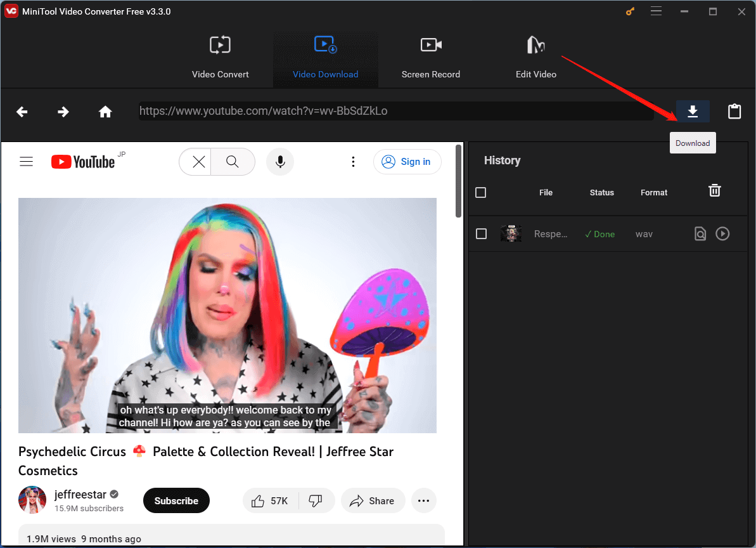Viewport: 756px width, 548px height.
Task: Click the 'History' panel heading
Action: click(x=503, y=160)
